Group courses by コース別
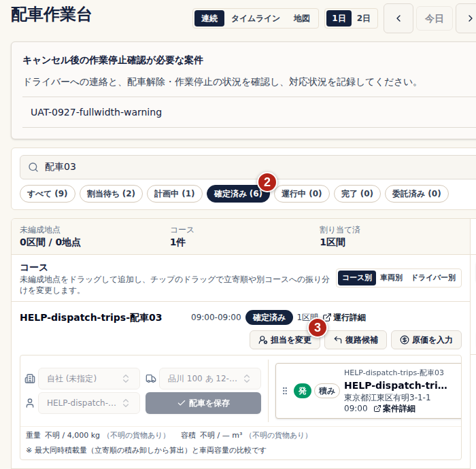Screen dimensions: 476x469 (x=357, y=278)
